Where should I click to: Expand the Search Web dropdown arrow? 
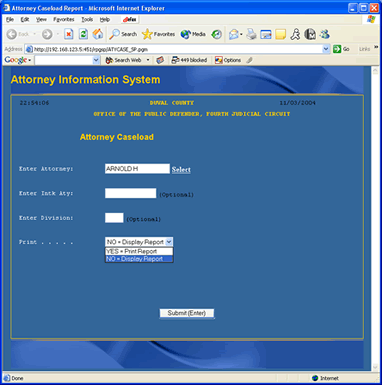[148, 60]
